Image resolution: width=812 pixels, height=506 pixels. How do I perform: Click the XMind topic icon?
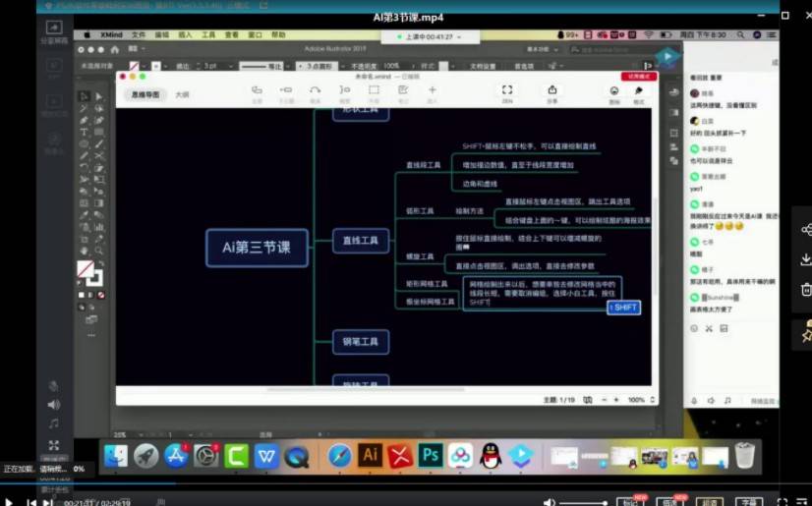tap(257, 90)
